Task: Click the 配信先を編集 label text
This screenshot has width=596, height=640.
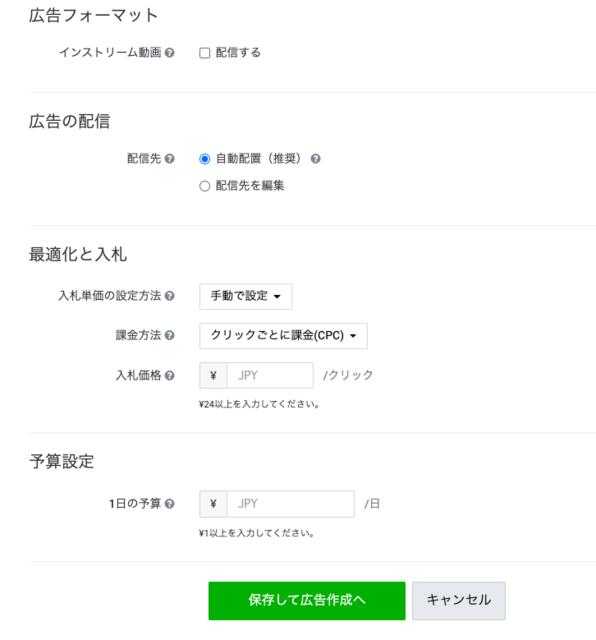Action: click(249, 186)
